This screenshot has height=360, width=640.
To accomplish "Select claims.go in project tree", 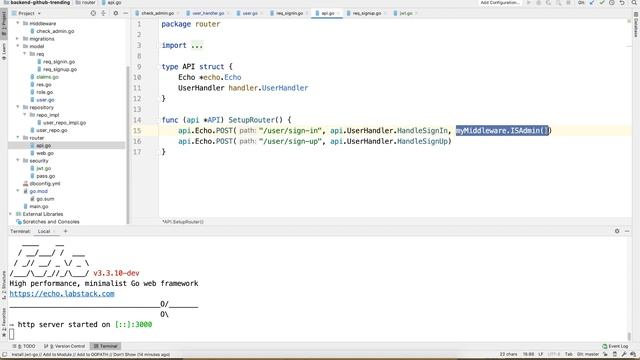I will (x=47, y=77).
